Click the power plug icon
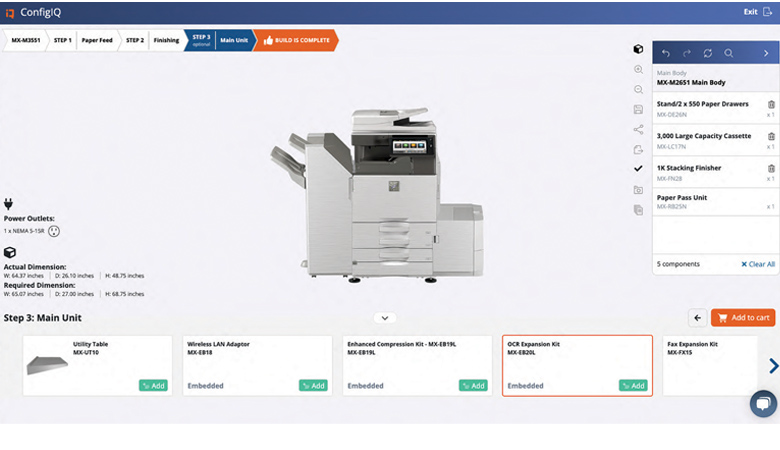The height and width of the screenshot is (450, 780). [x=8, y=204]
